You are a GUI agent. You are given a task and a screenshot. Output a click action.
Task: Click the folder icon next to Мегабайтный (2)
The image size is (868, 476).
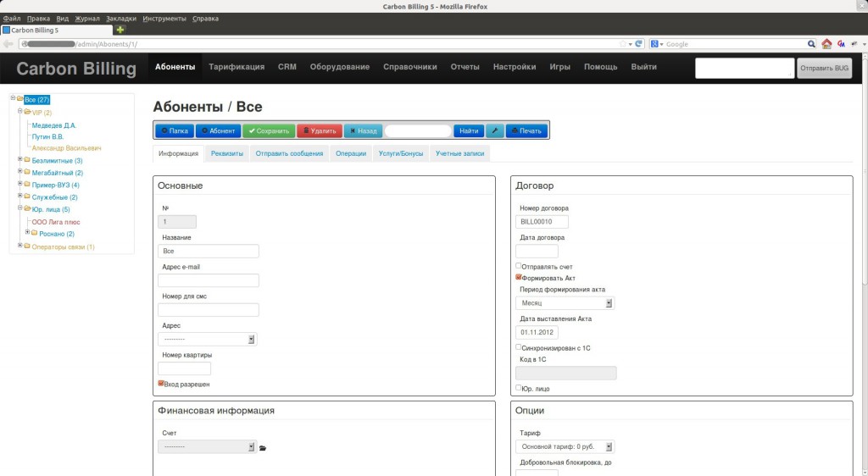(27, 172)
